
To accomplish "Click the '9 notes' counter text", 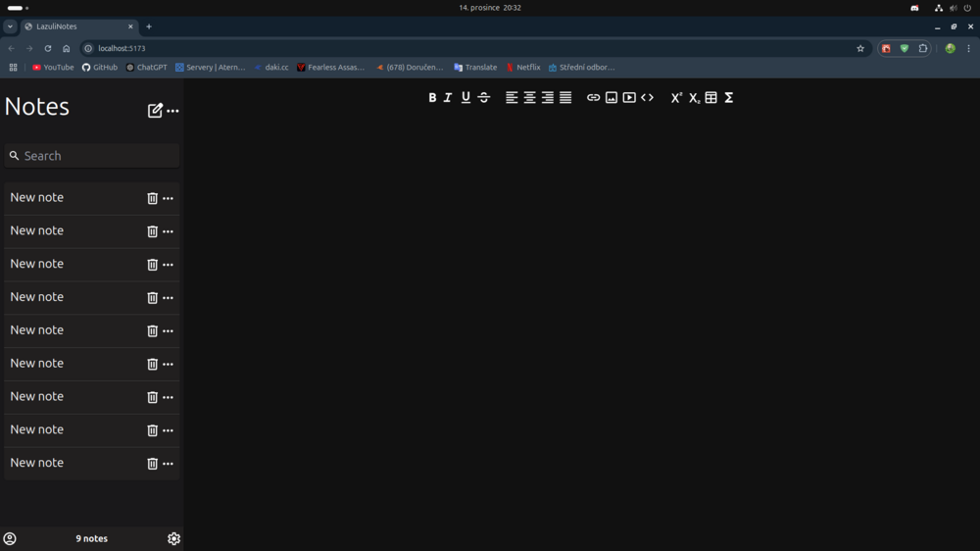I will (x=92, y=538).
